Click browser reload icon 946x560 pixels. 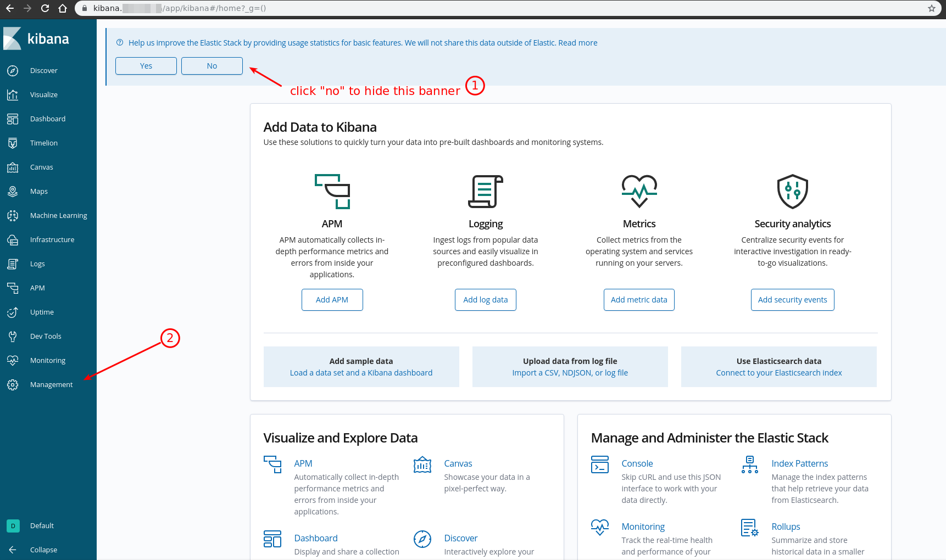click(x=45, y=8)
